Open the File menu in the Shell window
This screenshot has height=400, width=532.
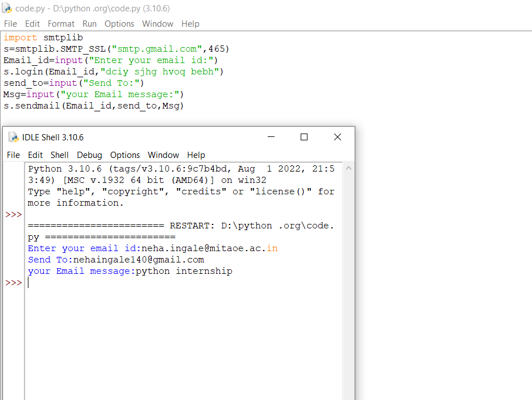(x=13, y=155)
